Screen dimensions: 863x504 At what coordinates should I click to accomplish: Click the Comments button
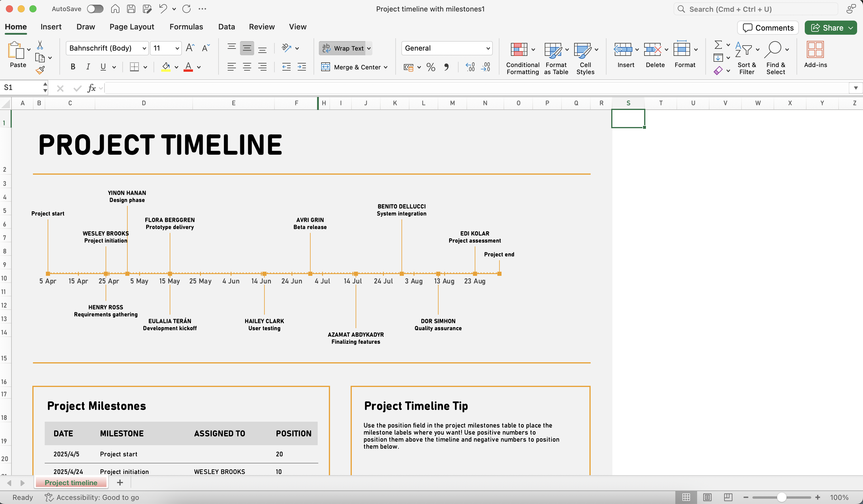click(x=768, y=28)
